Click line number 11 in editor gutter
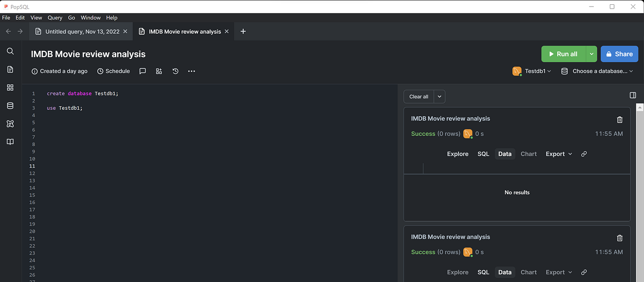Screen dimensions: 644x282 (x=32, y=166)
